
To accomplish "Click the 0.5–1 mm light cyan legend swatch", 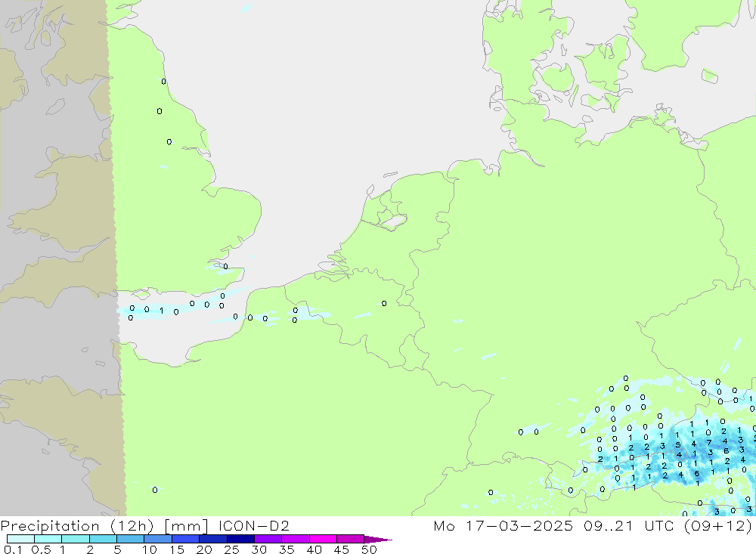I will pos(48,539).
